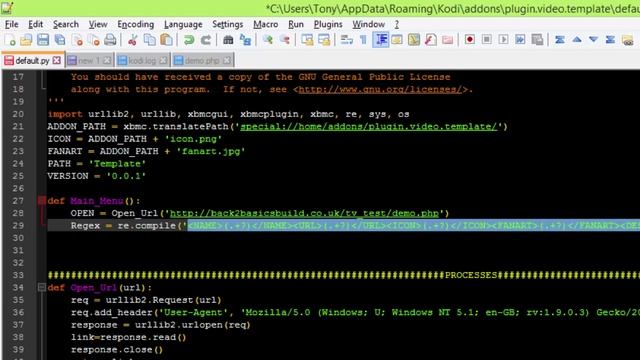Click the Zoom In icon
This screenshot has width=640, height=360.
pyautogui.click(x=268, y=40)
